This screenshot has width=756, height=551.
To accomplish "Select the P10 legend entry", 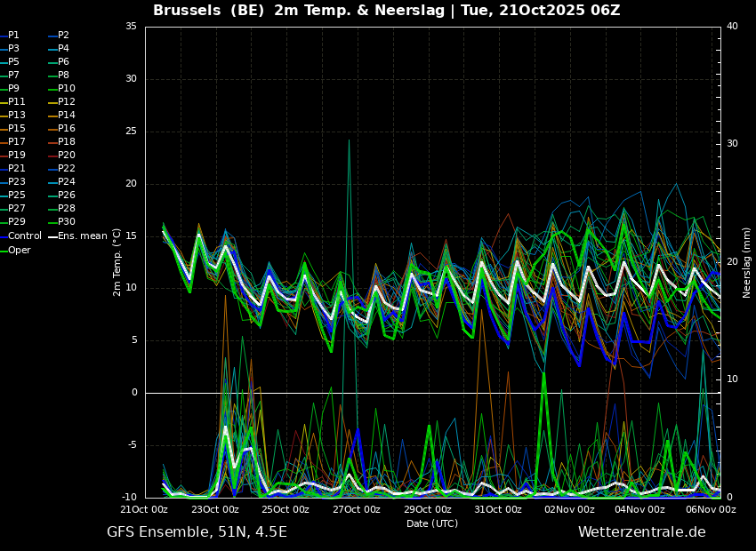I will 67,89.
